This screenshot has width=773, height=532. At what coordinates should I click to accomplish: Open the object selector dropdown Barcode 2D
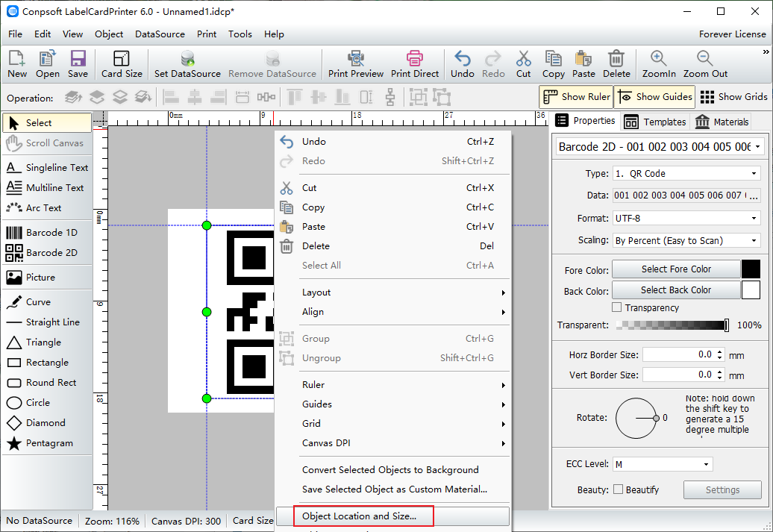[x=660, y=146]
